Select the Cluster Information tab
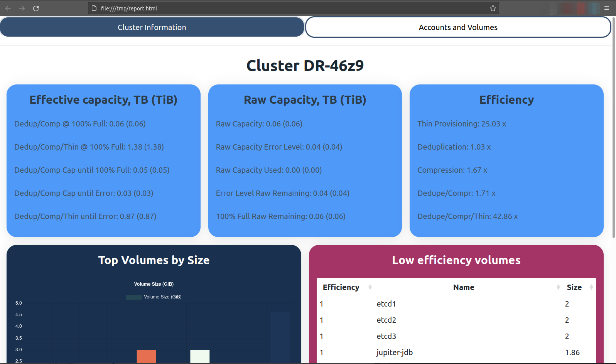This screenshot has height=364, width=616. pyautogui.click(x=152, y=27)
